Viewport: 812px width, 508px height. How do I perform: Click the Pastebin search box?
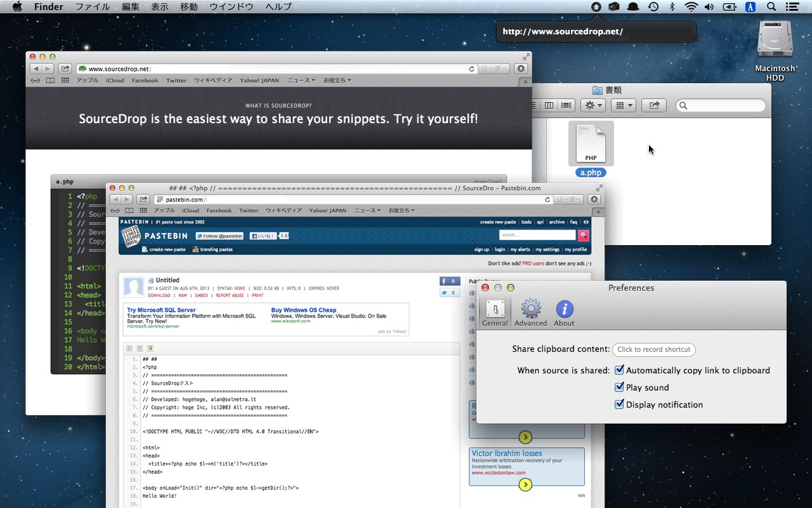point(537,236)
